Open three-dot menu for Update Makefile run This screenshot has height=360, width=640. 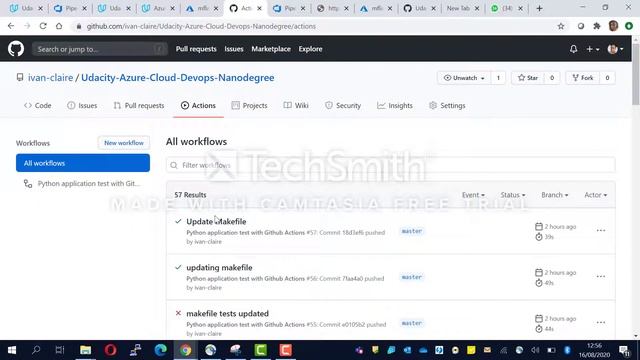pos(600,231)
